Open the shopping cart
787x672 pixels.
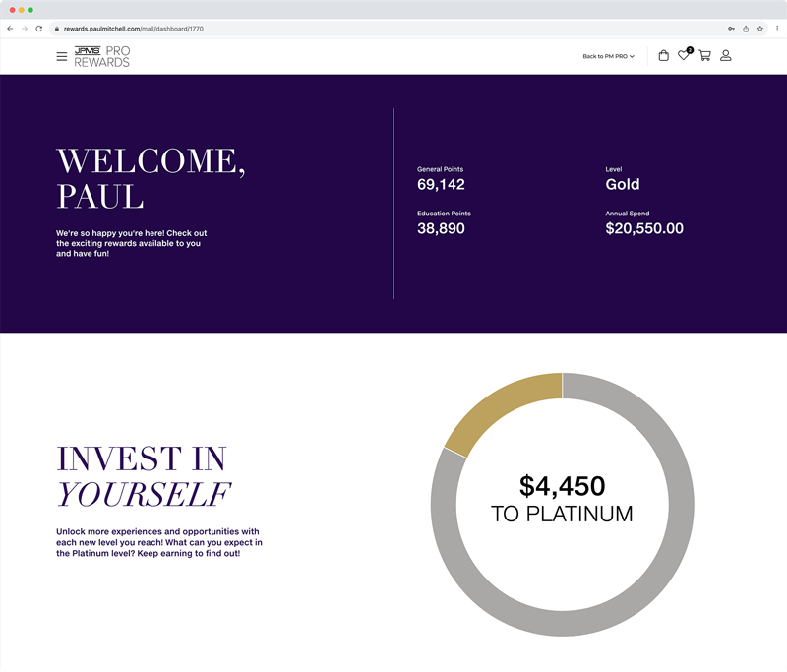(705, 56)
